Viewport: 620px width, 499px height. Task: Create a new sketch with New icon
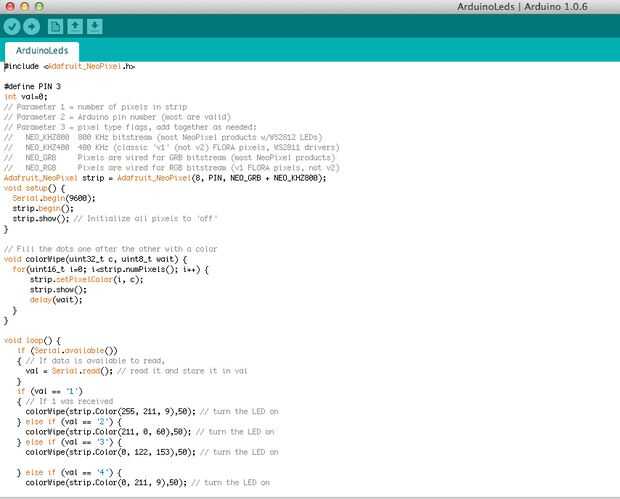(x=55, y=26)
